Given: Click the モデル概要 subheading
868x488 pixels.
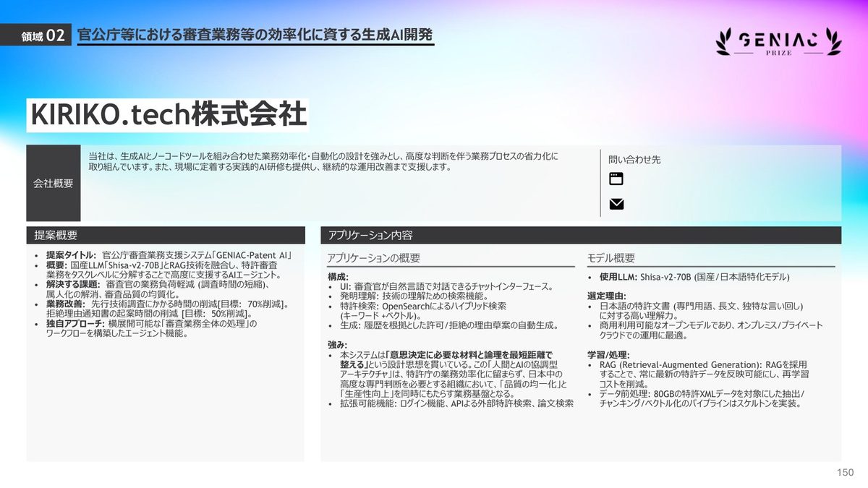Looking at the screenshot, I should [611, 258].
